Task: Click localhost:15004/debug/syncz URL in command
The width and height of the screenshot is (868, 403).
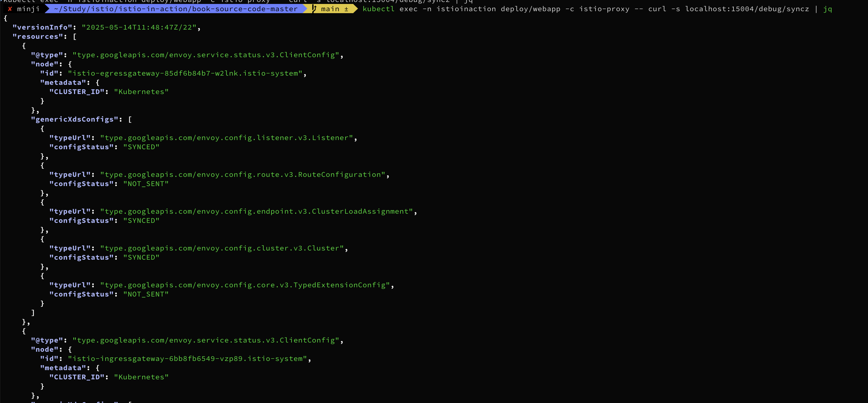Action: coord(747,9)
